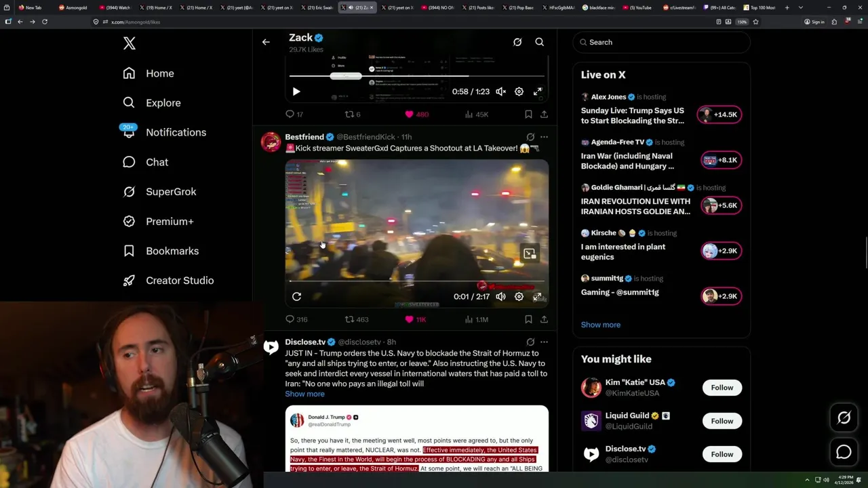Share the Bestfriend shootout post
This screenshot has width=868, height=488.
(544, 319)
